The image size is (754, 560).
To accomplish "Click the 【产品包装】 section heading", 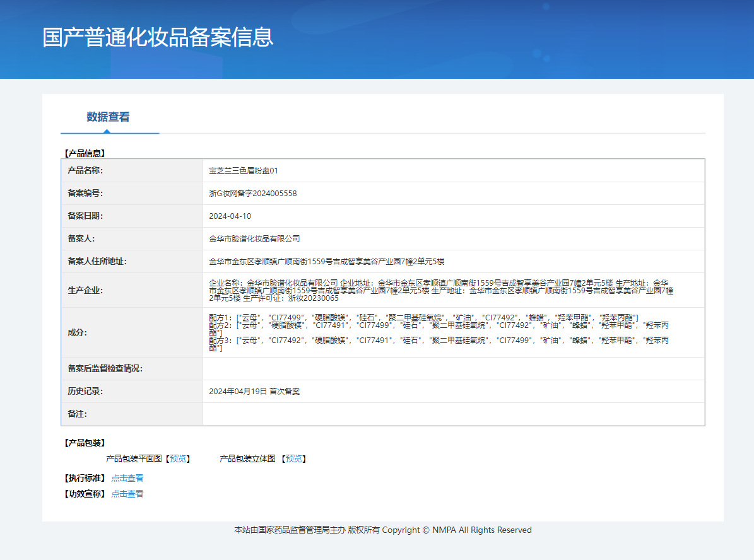I will point(85,443).
